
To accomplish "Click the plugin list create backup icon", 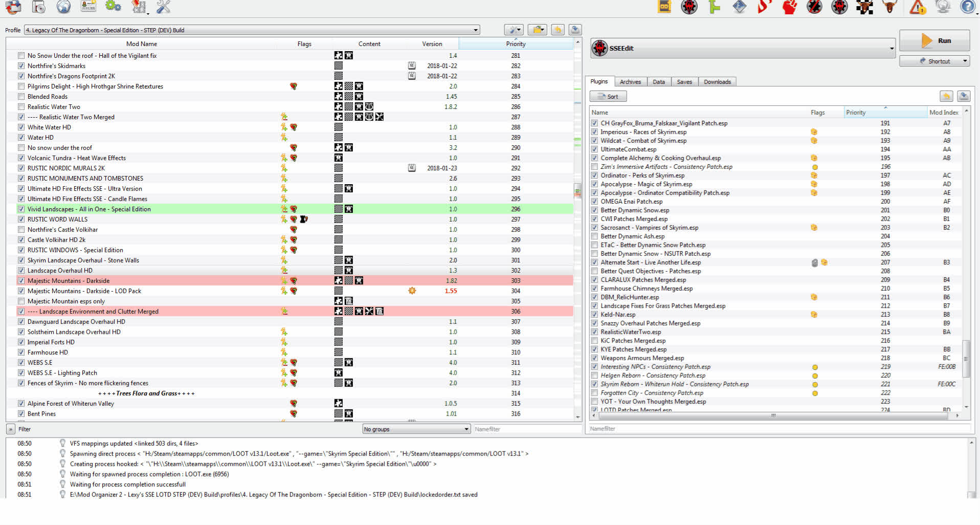I will (x=964, y=96).
